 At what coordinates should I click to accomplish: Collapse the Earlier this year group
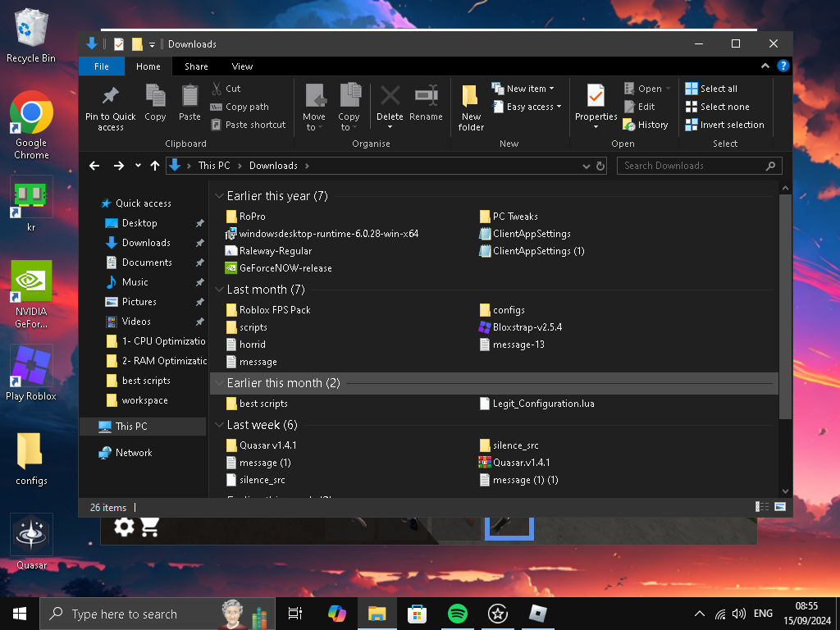[218, 196]
